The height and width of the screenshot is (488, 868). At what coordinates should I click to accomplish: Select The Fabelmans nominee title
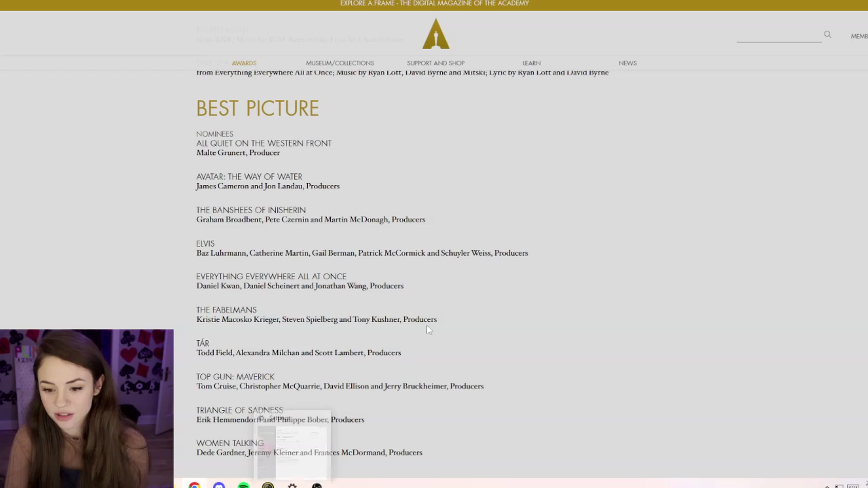coord(226,310)
